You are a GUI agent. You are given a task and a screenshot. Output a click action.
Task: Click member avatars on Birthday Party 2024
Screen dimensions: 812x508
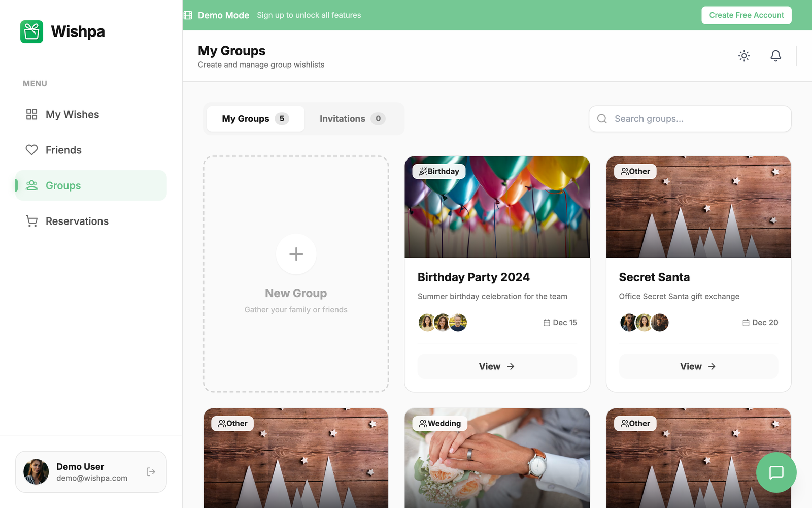tap(443, 323)
